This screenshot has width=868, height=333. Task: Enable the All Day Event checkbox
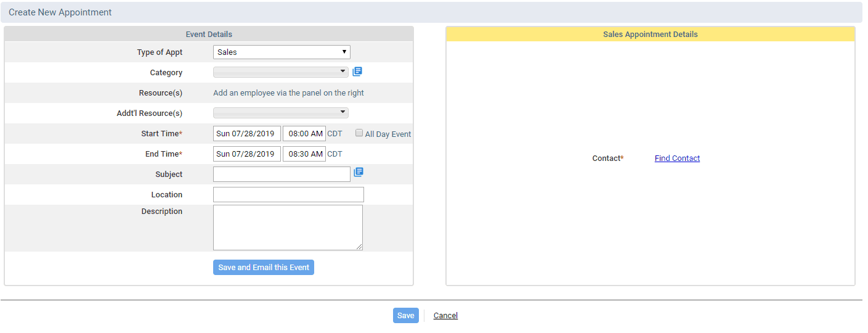click(359, 133)
